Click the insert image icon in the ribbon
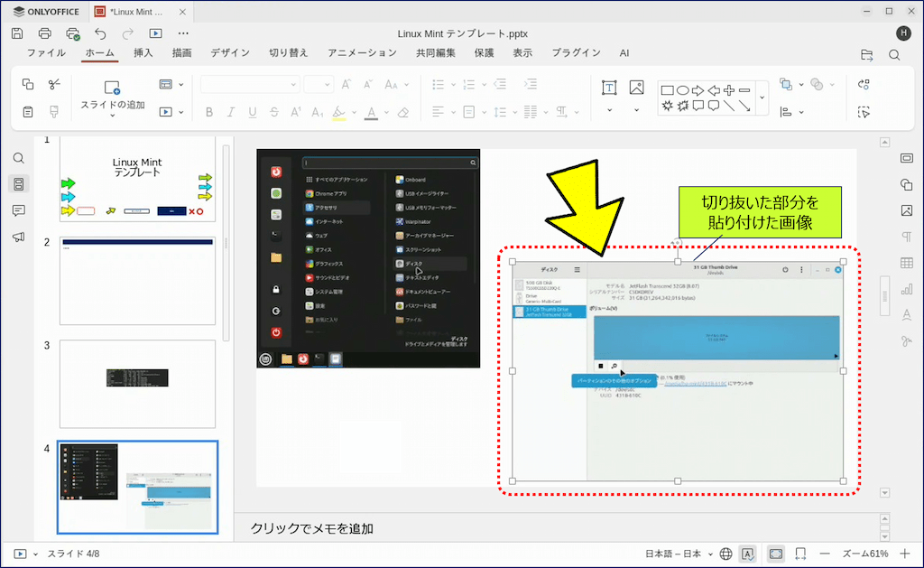924x568 pixels. [x=636, y=88]
